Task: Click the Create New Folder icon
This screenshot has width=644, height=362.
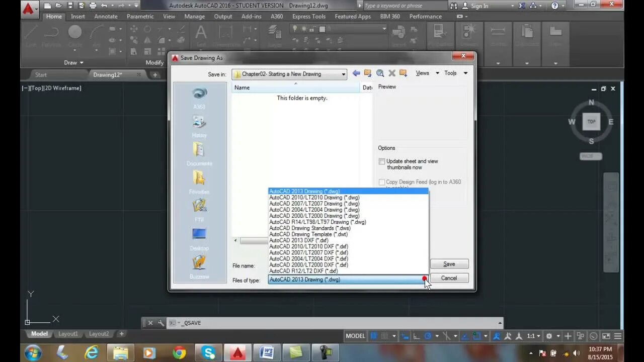Action: (403, 73)
